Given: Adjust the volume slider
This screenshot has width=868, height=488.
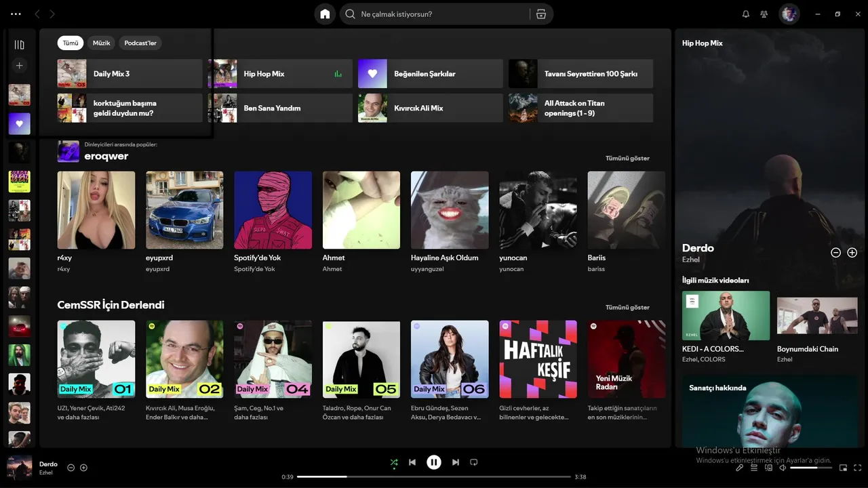Looking at the screenshot, I should point(811,468).
